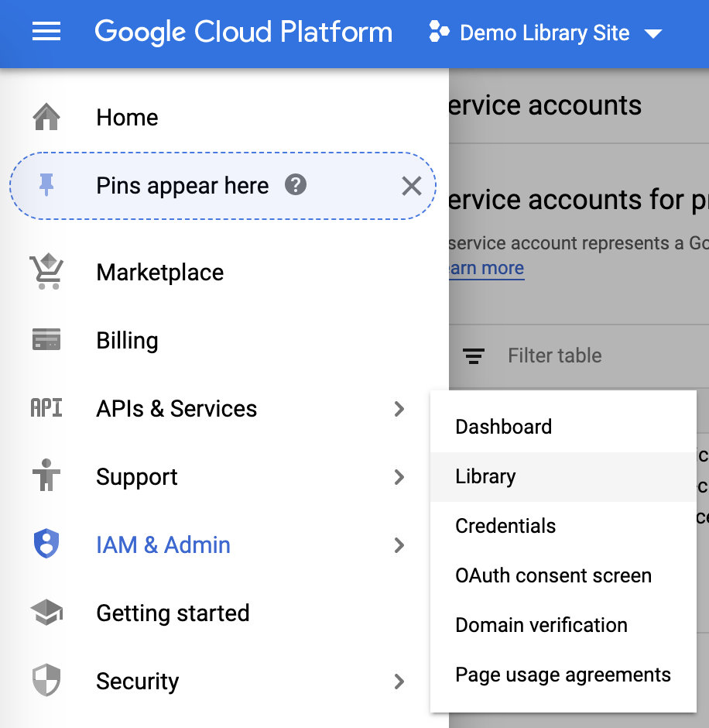Open Page usage agreements submenu item
The width and height of the screenshot is (709, 728).
(563, 675)
